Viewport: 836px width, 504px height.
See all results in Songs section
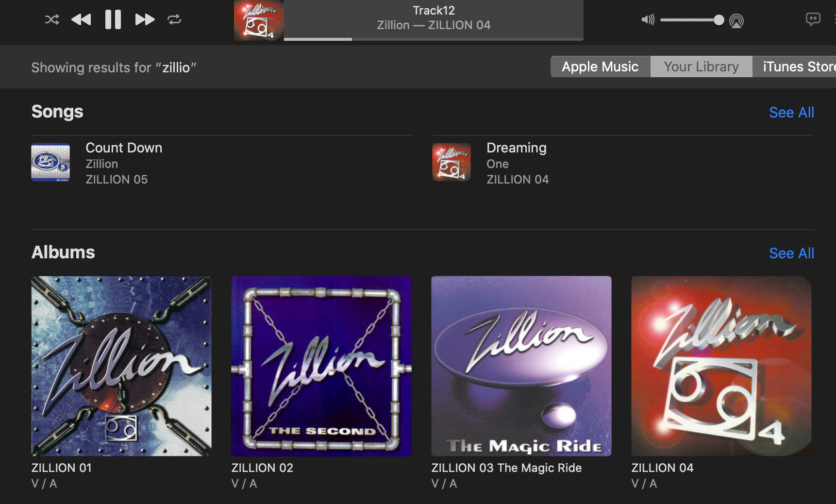791,112
